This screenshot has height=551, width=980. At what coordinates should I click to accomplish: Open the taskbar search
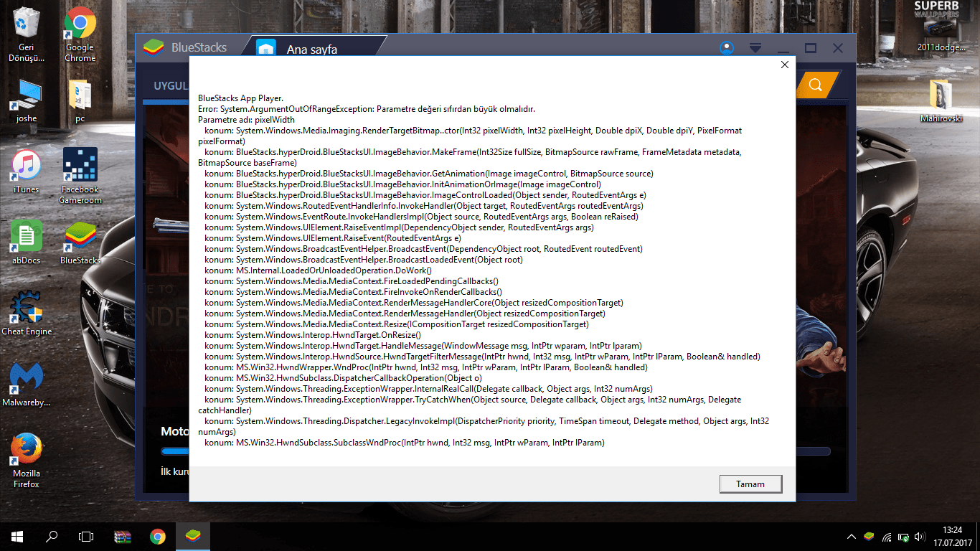coord(52,536)
